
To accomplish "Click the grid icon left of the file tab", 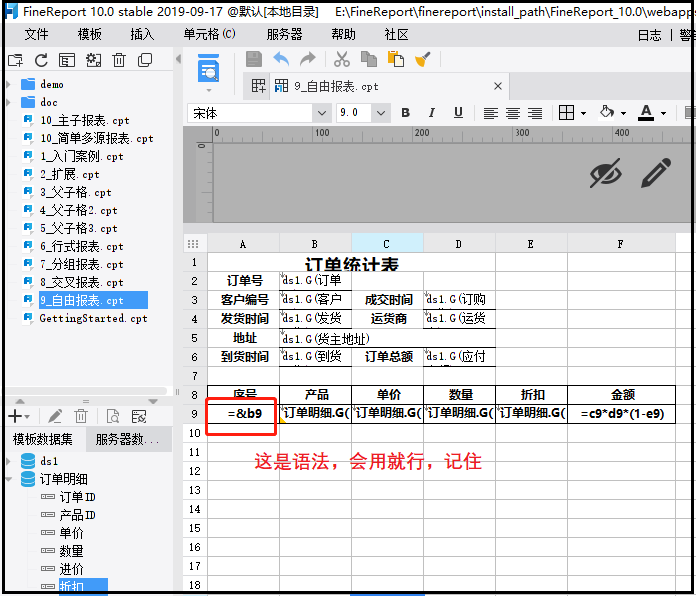I will [x=258, y=86].
